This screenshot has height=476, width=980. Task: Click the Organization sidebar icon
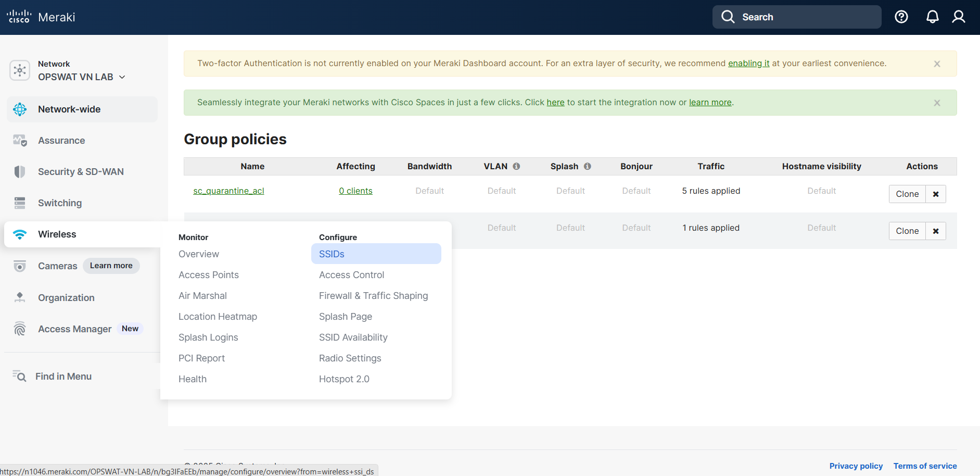click(20, 297)
